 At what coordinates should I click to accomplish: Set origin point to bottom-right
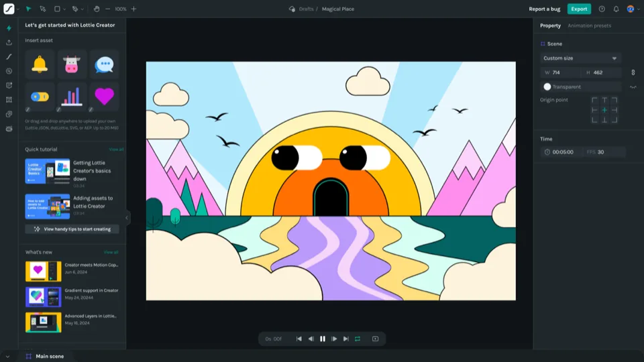tap(614, 120)
